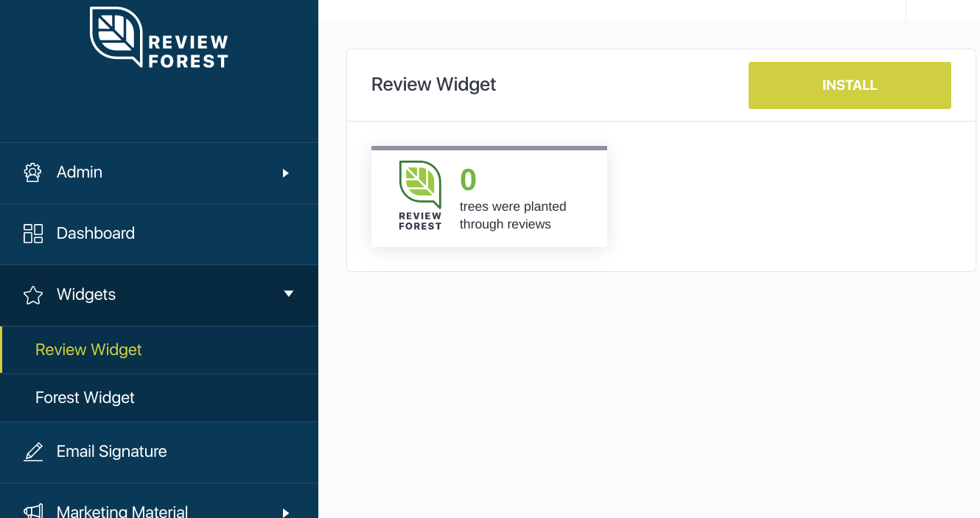The width and height of the screenshot is (980, 518).
Task: Open the Dashboard menu item
Action: [95, 233]
